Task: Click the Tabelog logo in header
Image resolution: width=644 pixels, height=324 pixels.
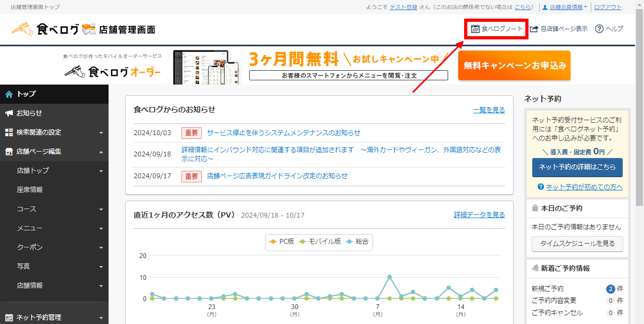Action: (x=84, y=29)
